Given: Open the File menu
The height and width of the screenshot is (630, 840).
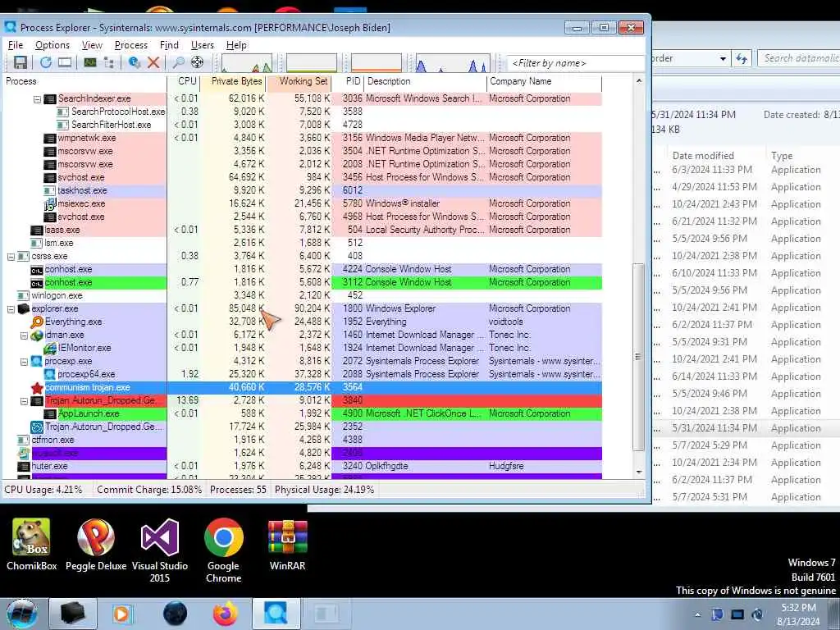Looking at the screenshot, I should point(16,45).
